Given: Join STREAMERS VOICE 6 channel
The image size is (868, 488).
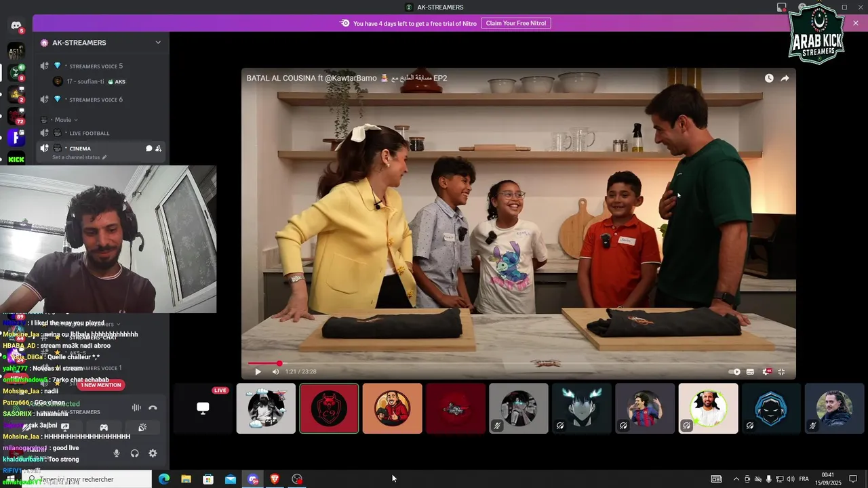Looking at the screenshot, I should pos(101,100).
